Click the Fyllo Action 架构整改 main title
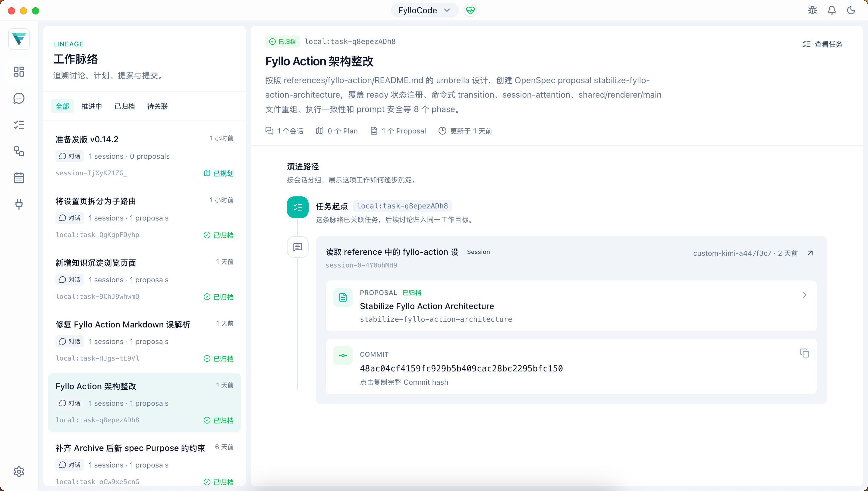Image resolution: width=868 pixels, height=491 pixels. click(x=319, y=61)
